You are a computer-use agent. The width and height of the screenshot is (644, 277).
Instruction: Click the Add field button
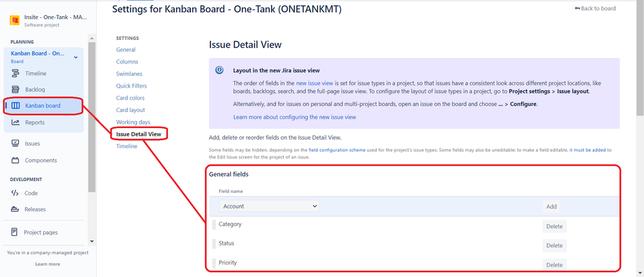[552, 207]
